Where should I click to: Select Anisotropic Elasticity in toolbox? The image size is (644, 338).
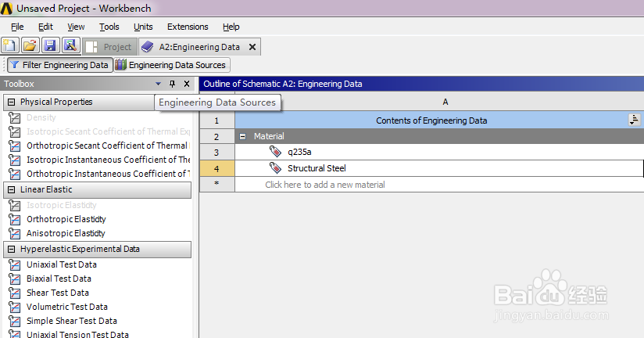(x=66, y=233)
